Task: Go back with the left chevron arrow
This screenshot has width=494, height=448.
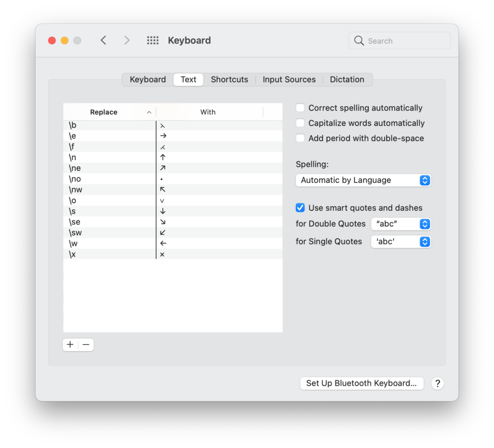Action: pyautogui.click(x=103, y=41)
